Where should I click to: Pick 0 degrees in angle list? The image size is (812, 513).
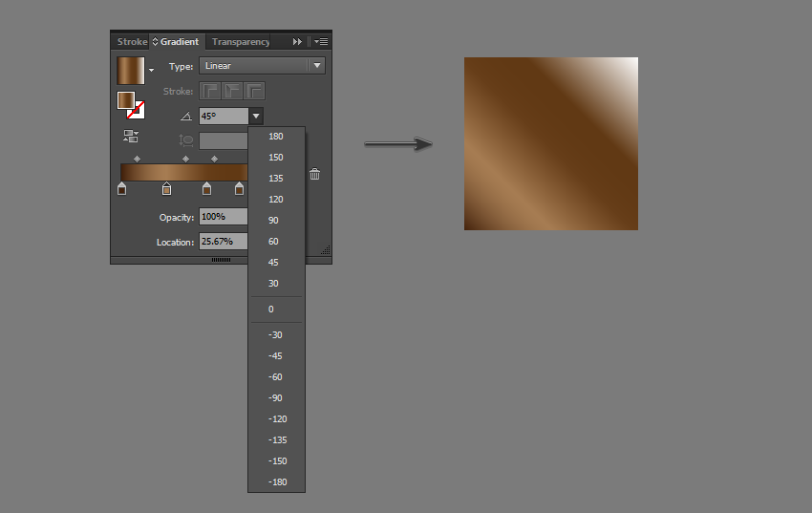(x=271, y=310)
